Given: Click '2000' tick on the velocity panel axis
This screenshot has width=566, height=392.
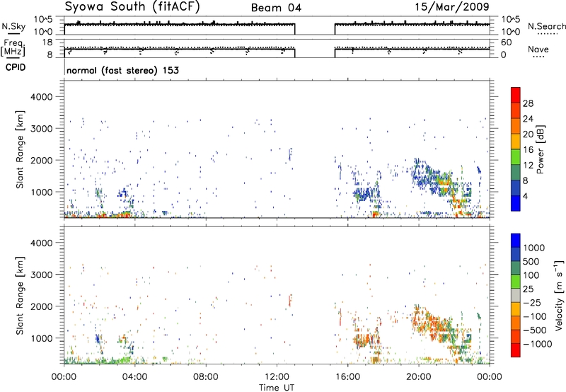Looking at the screenshot, I should (x=41, y=306).
